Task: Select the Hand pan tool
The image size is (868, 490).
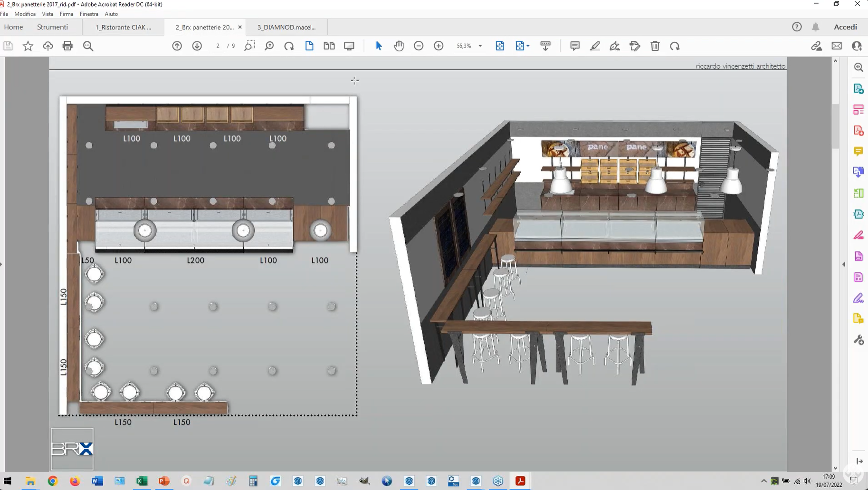Action: pyautogui.click(x=399, y=46)
